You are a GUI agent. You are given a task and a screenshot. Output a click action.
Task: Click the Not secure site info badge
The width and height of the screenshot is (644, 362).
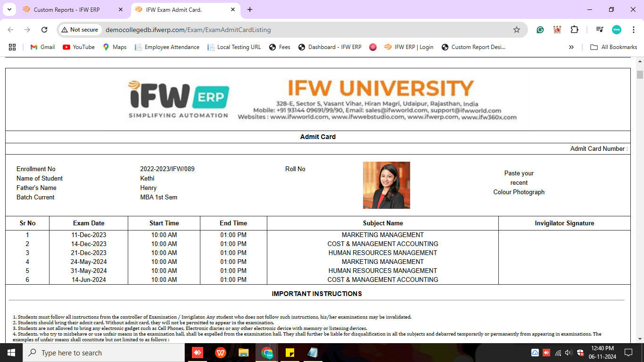pyautogui.click(x=80, y=30)
